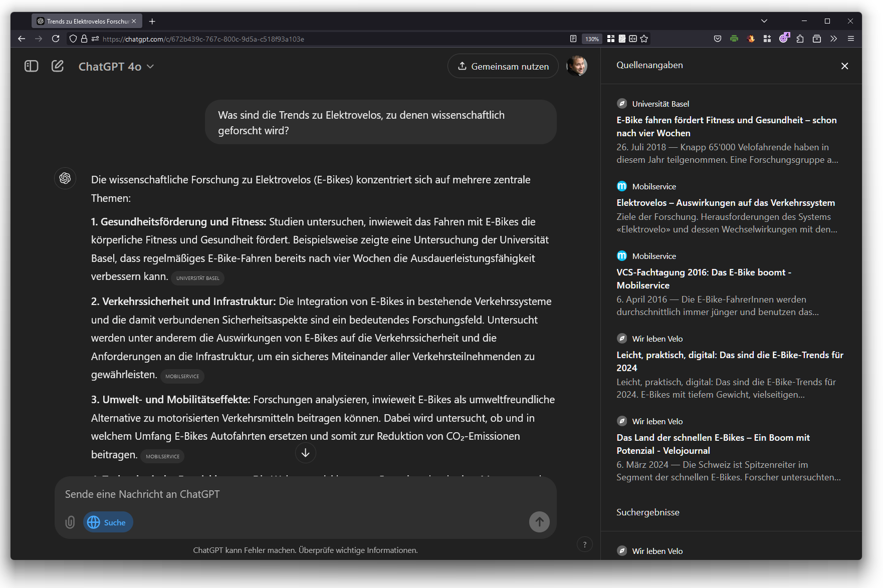
Task: Toggle the Suche web search button
Action: point(108,522)
